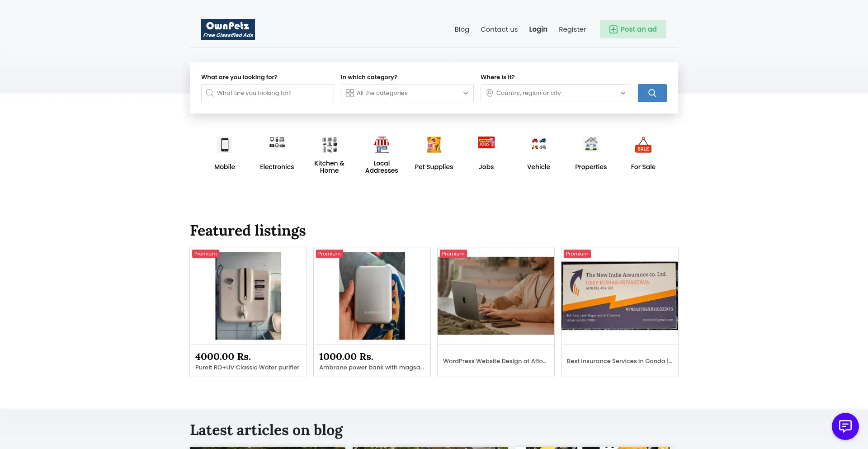Go to the Login page
The image size is (868, 449).
point(538,29)
